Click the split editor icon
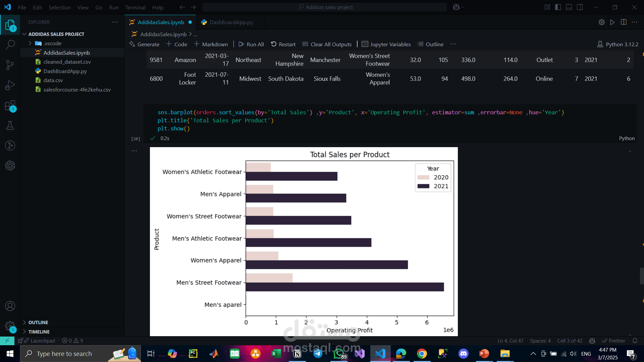644x362 pixels. coord(624,22)
